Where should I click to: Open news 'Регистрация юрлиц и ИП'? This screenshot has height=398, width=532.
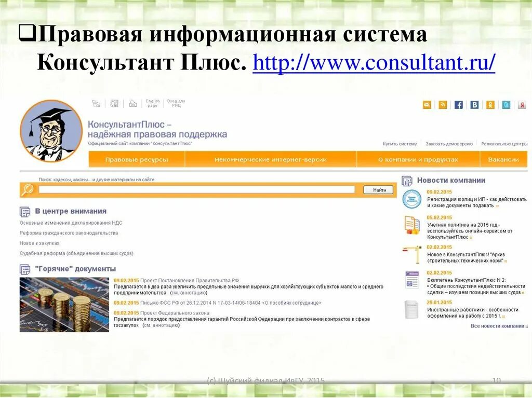tap(477, 202)
